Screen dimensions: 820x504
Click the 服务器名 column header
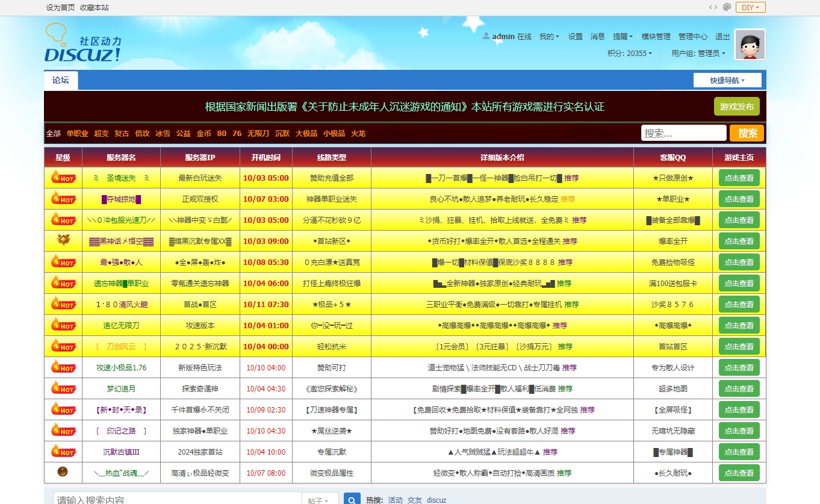point(121,158)
